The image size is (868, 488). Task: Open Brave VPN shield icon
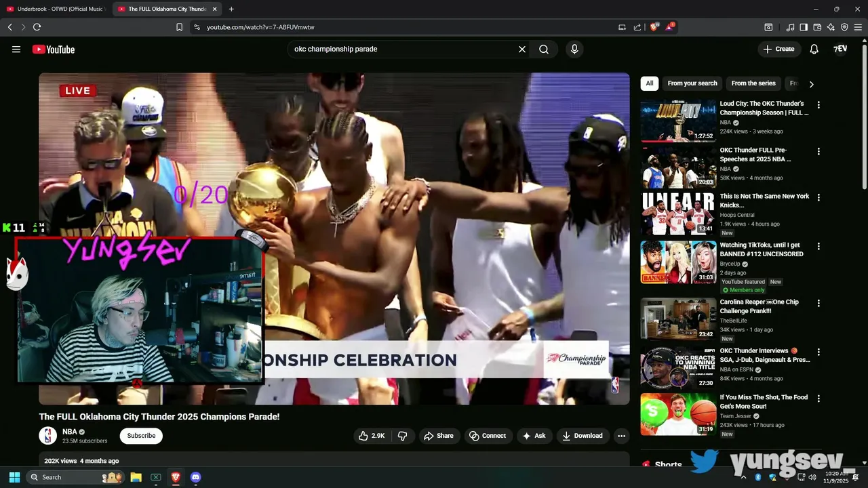click(x=844, y=27)
